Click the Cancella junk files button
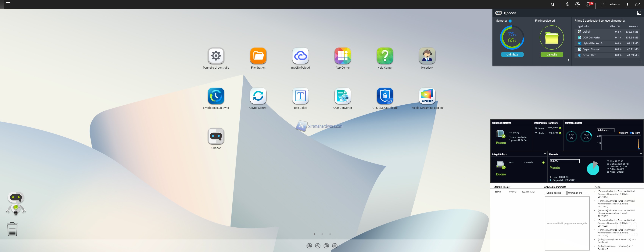 point(552,55)
